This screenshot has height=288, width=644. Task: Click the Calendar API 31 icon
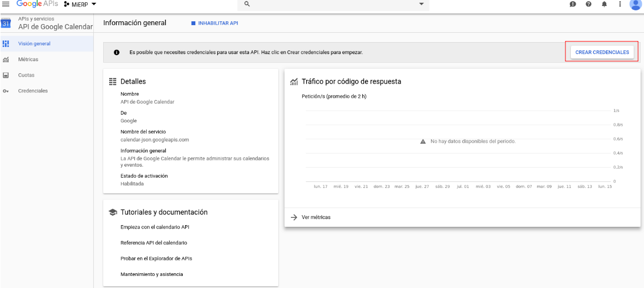pyautogui.click(x=6, y=23)
